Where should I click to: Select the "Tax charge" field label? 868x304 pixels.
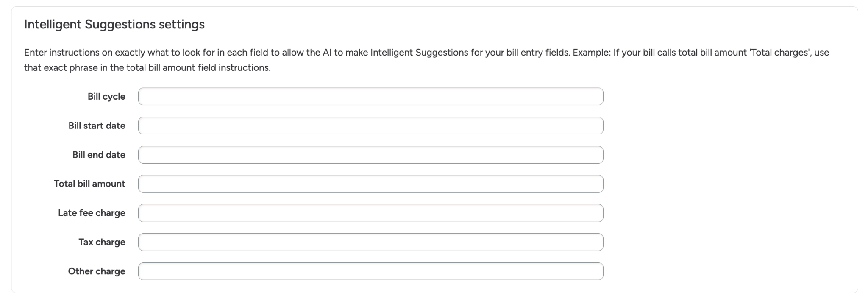102,243
